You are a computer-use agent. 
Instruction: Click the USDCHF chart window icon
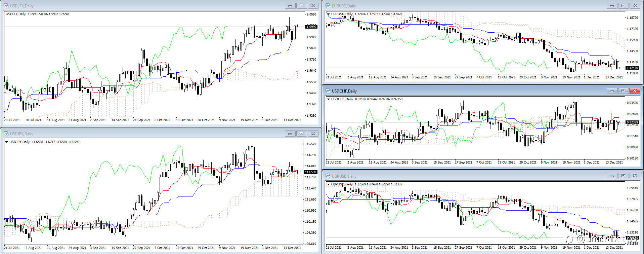coord(328,91)
